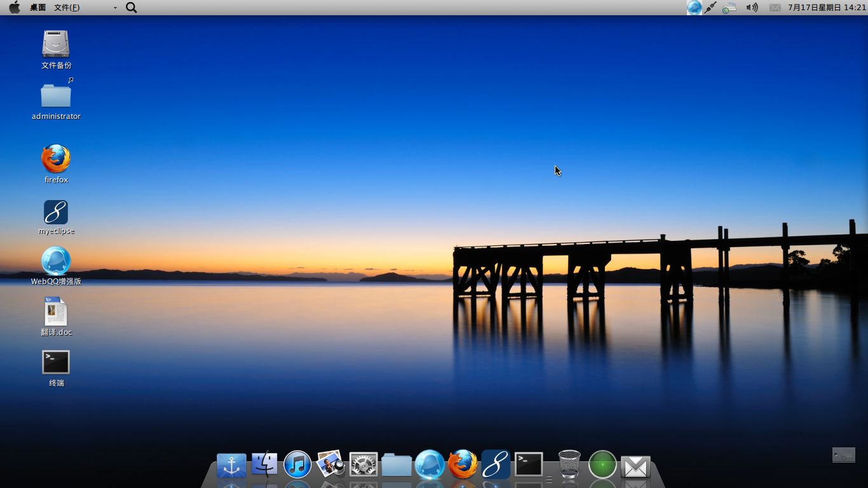
Task: Launch the QQ penguin from the dock
Action: pyautogui.click(x=430, y=464)
